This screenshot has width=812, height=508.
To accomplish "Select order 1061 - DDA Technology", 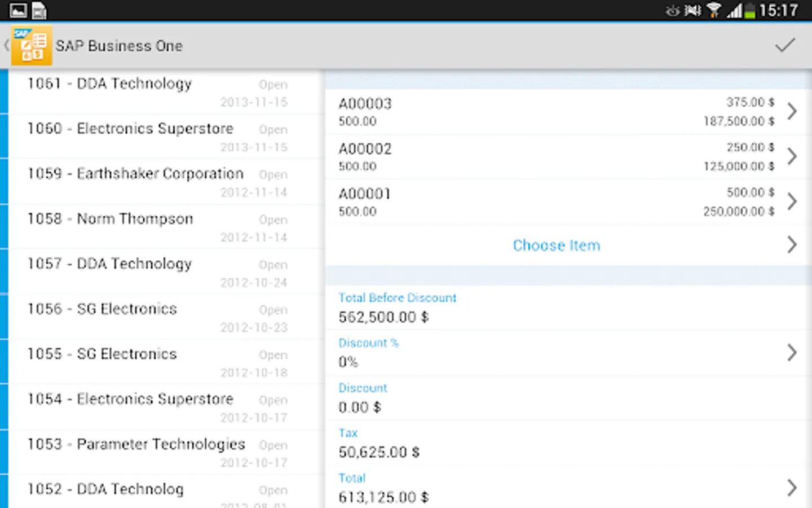I will click(166, 92).
